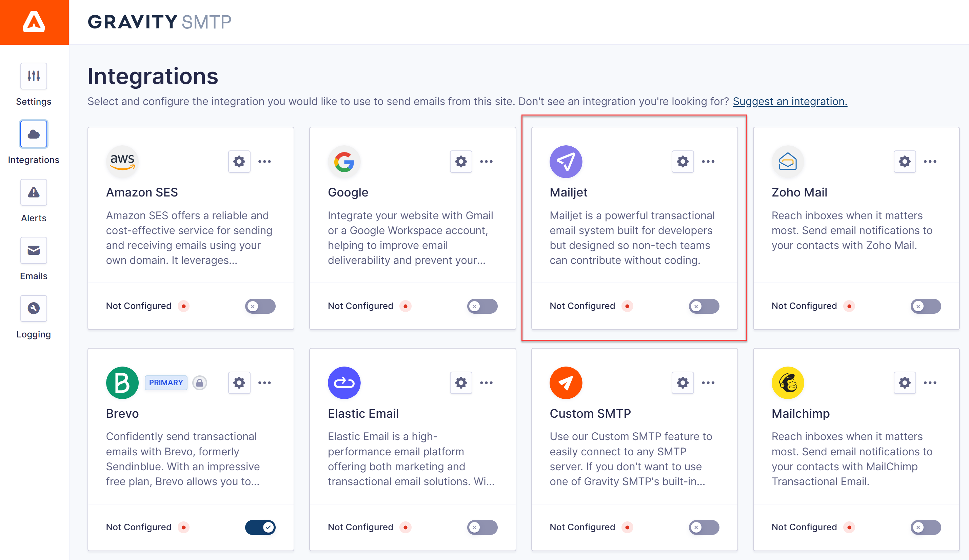Enable the Mailjet toggle
The height and width of the screenshot is (560, 969).
[704, 306]
